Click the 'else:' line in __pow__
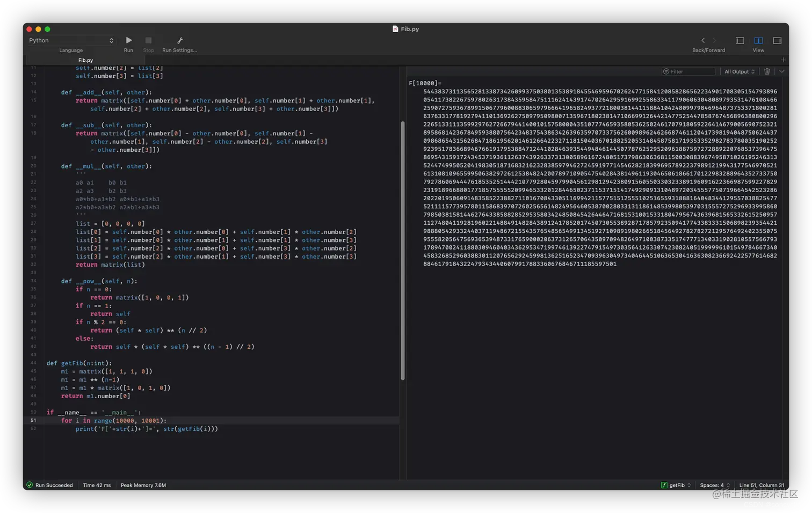Image resolution: width=812 pixels, height=513 pixels. pos(84,339)
